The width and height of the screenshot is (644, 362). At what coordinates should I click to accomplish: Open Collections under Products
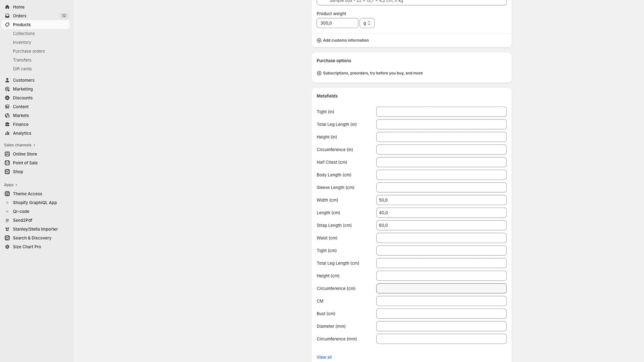(24, 33)
